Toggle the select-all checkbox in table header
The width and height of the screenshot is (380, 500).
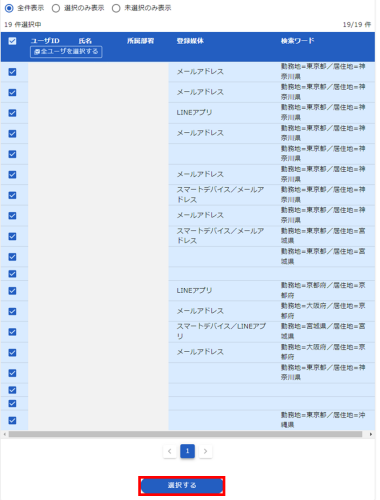pyautogui.click(x=12, y=41)
